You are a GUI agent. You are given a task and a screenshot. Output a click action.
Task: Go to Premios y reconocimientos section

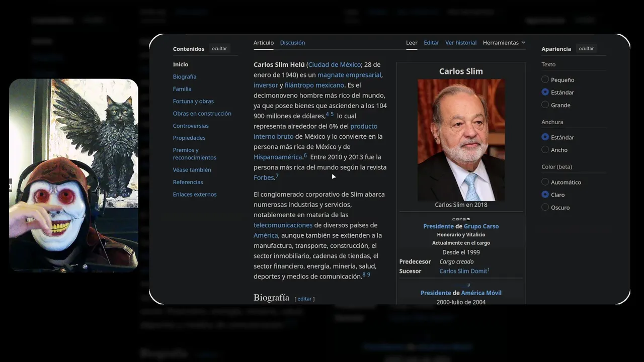(x=195, y=154)
